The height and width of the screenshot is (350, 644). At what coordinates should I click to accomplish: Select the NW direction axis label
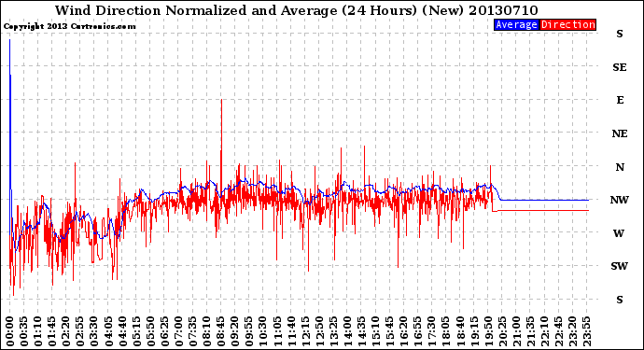pos(620,200)
